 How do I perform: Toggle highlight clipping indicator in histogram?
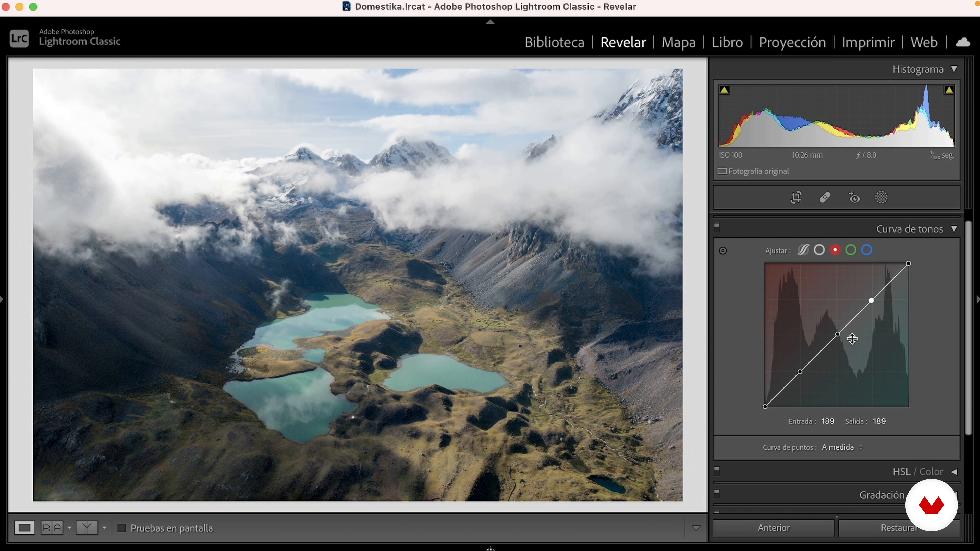949,90
